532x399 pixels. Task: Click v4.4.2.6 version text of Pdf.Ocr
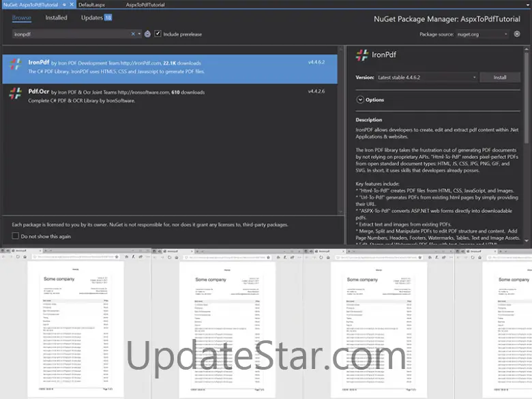316,91
